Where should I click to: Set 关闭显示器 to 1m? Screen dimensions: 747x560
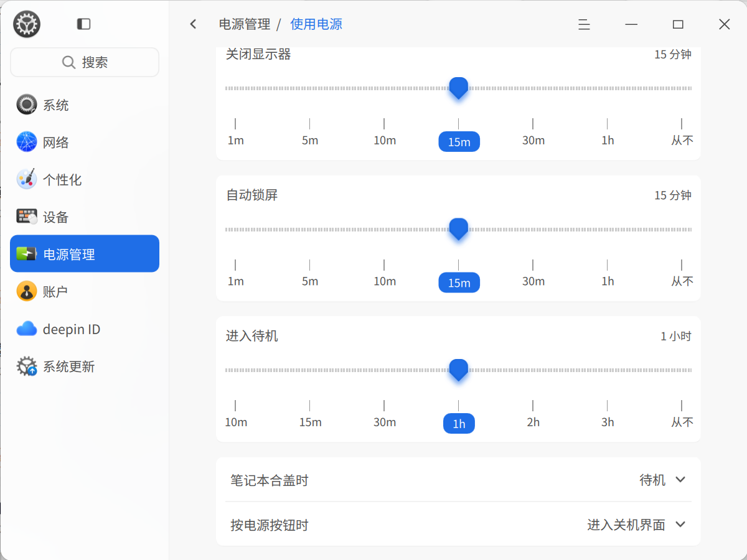[235, 140]
